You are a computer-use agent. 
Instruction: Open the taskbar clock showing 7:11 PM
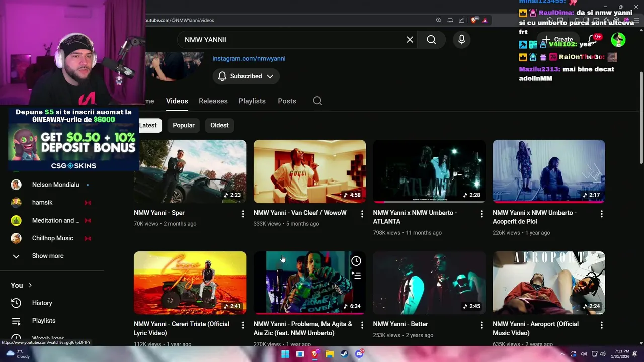click(x=620, y=354)
